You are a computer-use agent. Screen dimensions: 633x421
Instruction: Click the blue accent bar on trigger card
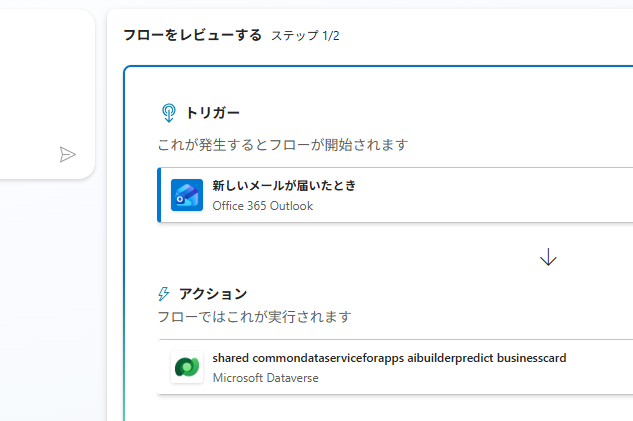pos(159,195)
